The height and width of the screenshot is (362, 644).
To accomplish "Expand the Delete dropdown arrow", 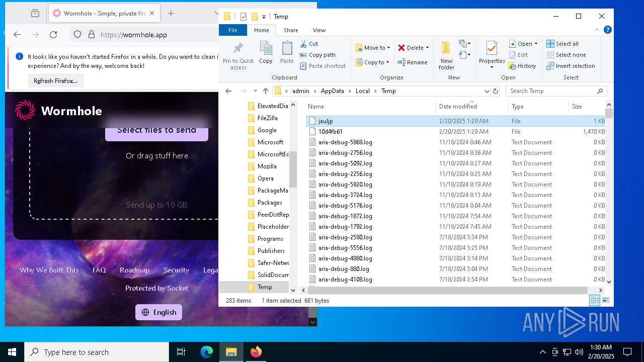I will [x=427, y=48].
